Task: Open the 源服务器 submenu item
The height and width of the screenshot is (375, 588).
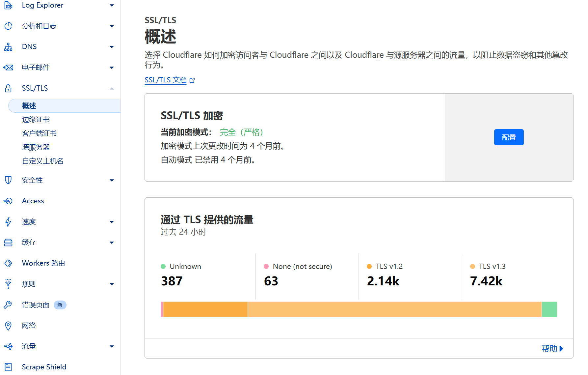Action: click(36, 147)
